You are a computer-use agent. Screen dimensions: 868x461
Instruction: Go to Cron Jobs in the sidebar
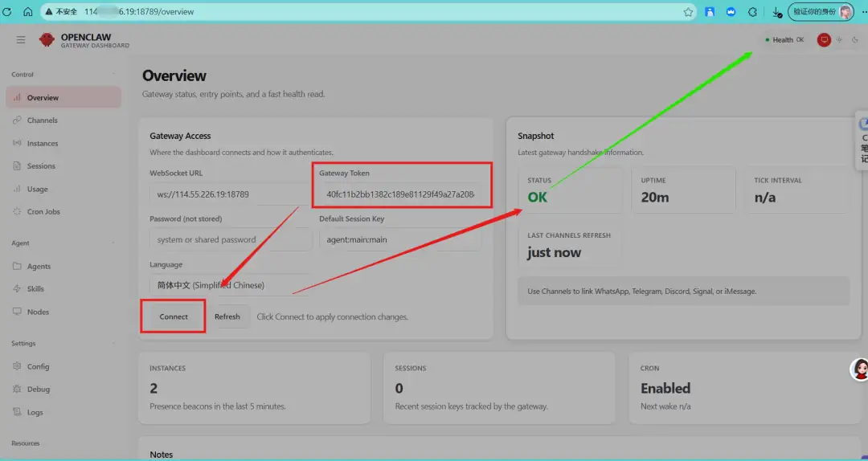click(43, 212)
